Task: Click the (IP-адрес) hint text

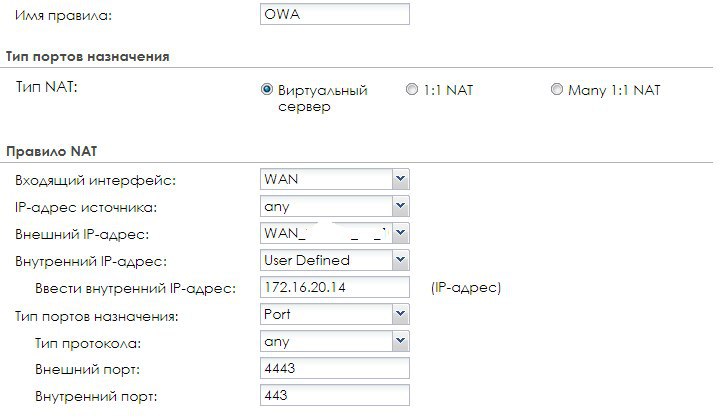Action: tap(465, 288)
